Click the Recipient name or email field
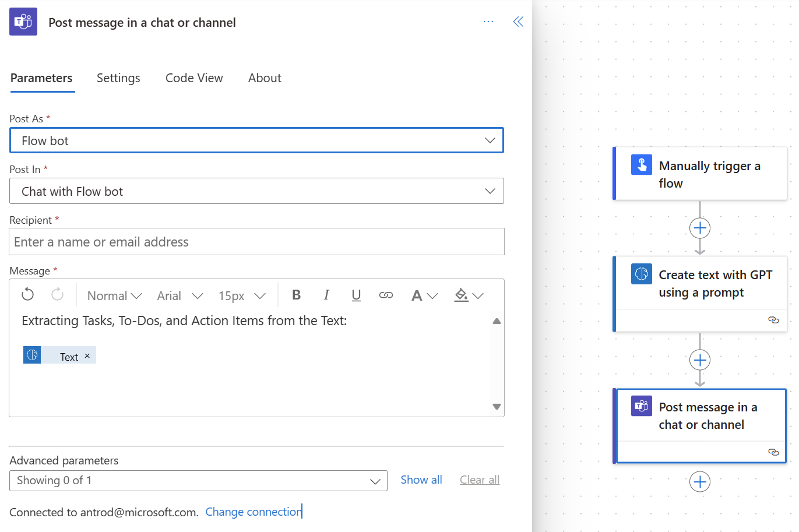This screenshot has width=799, height=532. click(x=256, y=242)
